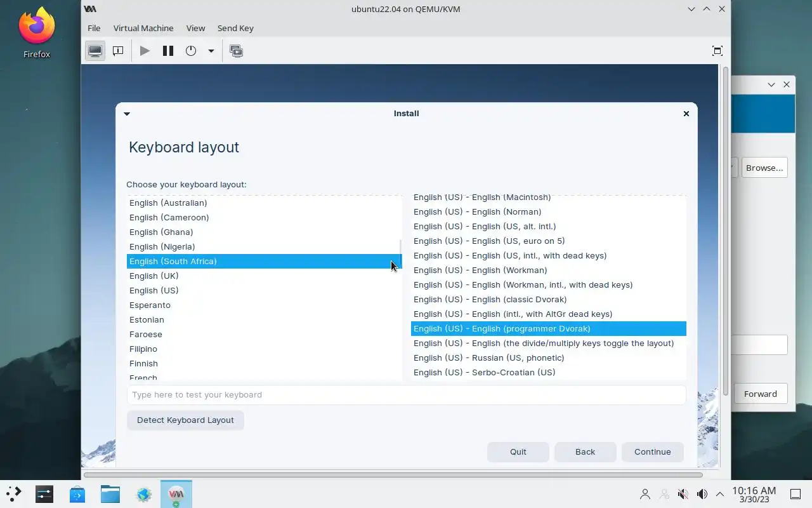This screenshot has height=508, width=812.
Task: Select English (Australian) layout
Action: point(264,203)
